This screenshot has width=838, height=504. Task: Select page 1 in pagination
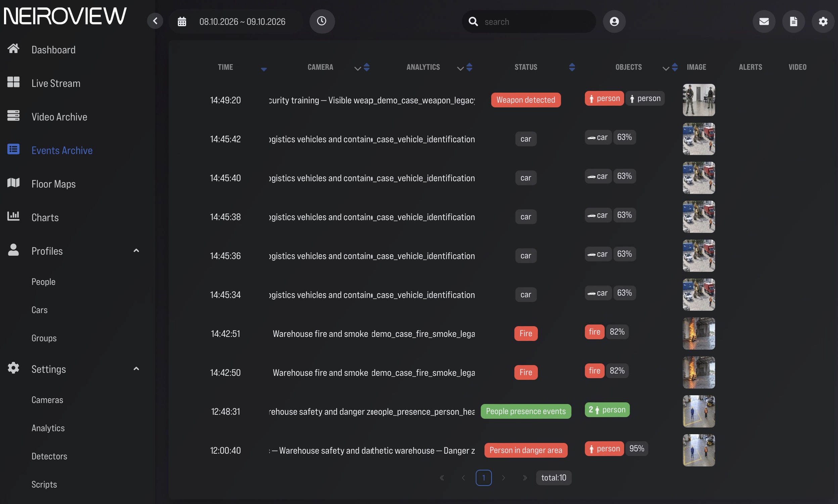[x=483, y=478]
